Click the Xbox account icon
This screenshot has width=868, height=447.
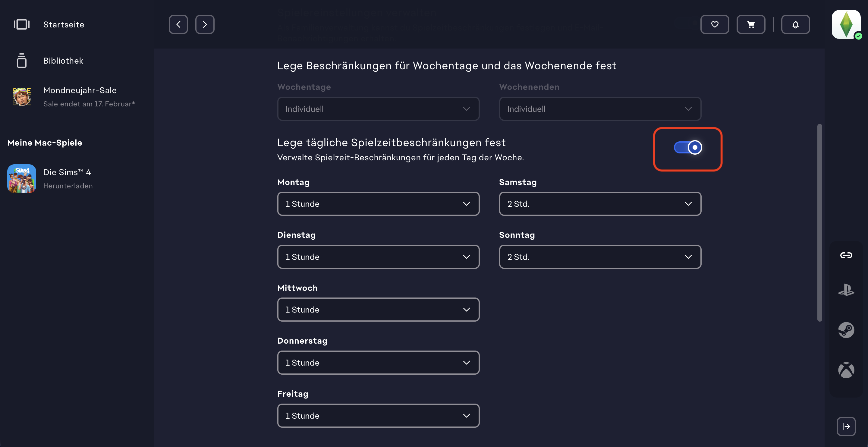click(846, 370)
